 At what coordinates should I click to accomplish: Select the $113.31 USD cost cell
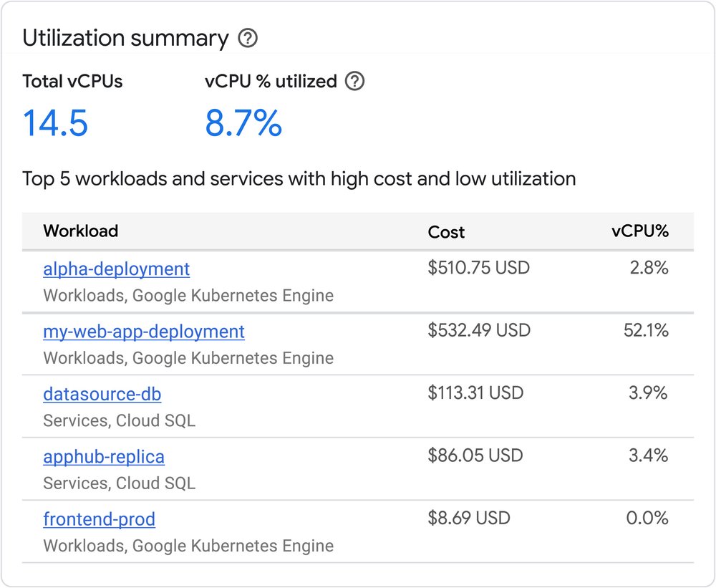[x=475, y=393]
